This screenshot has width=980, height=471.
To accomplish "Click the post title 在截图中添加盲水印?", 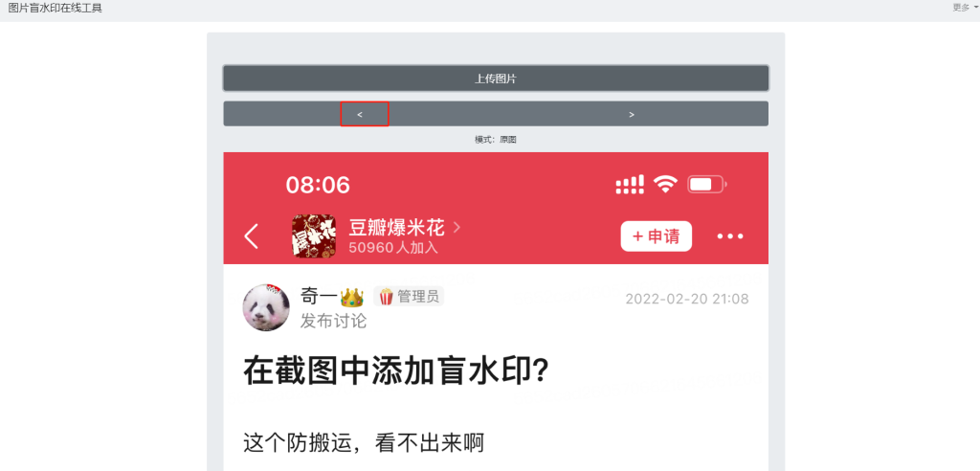I will click(396, 372).
